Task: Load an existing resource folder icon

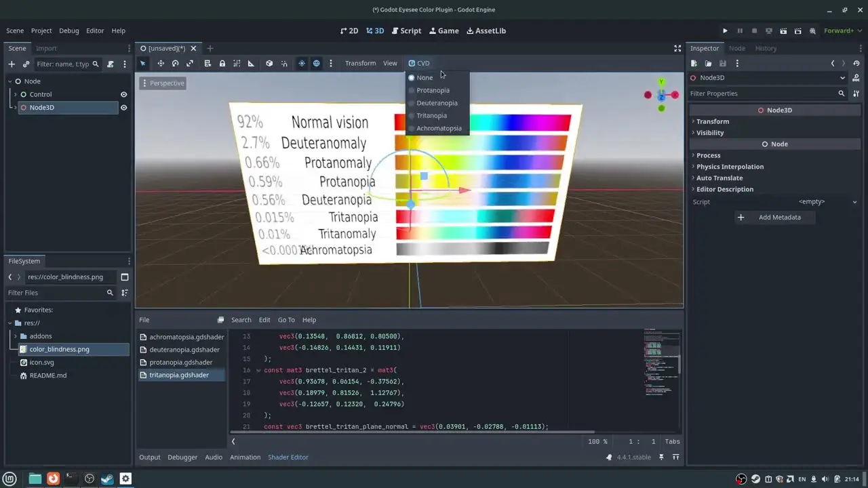Action: (708, 63)
